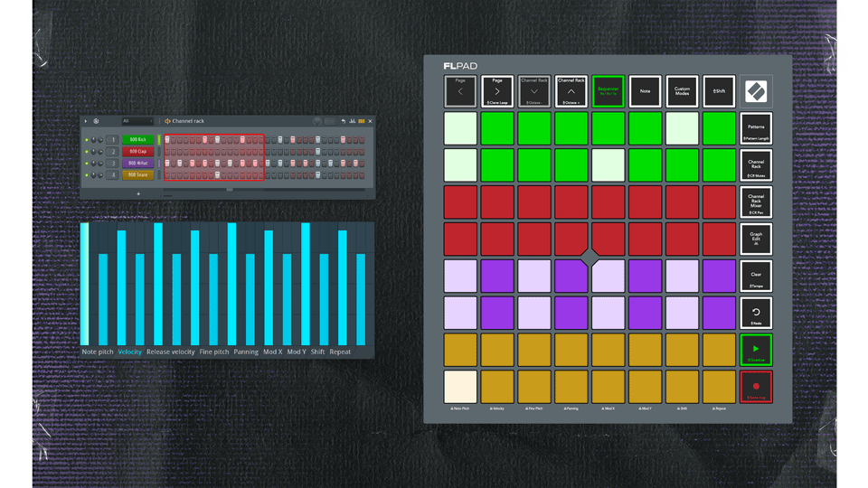Toggle the first step of 808 HiHat row
The height and width of the screenshot is (488, 868).
[x=167, y=164]
